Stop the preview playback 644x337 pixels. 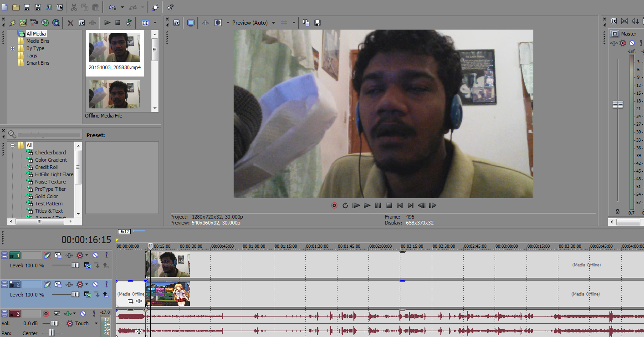[389, 205]
